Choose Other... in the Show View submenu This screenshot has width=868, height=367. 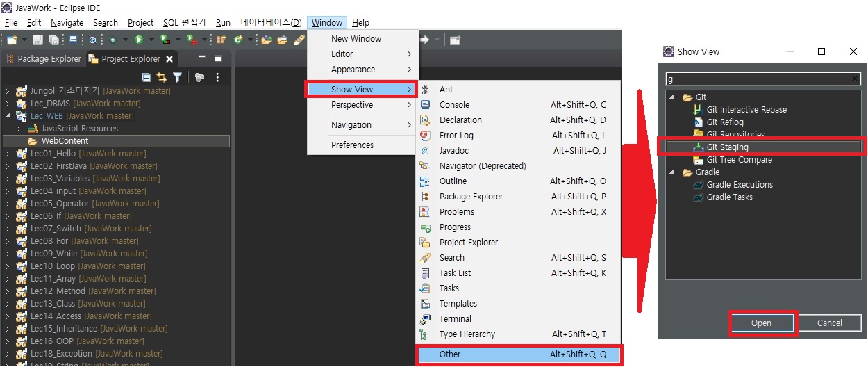click(518, 354)
